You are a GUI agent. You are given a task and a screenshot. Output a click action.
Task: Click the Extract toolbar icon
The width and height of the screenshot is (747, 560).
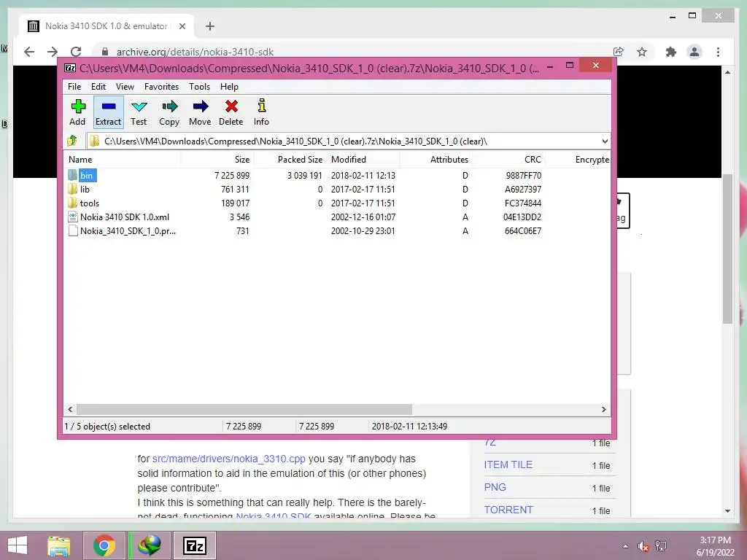(109, 112)
